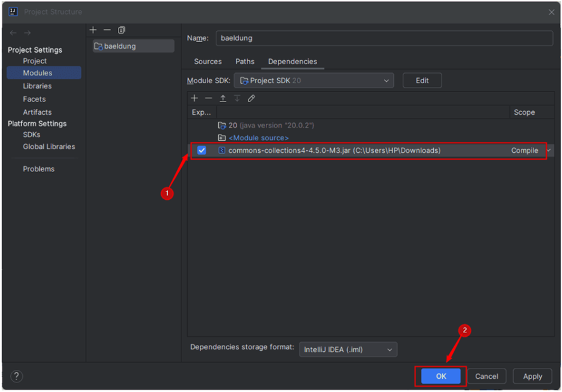Click the edit dependency pencil icon
Screen dimensions: 562x392
click(x=251, y=98)
